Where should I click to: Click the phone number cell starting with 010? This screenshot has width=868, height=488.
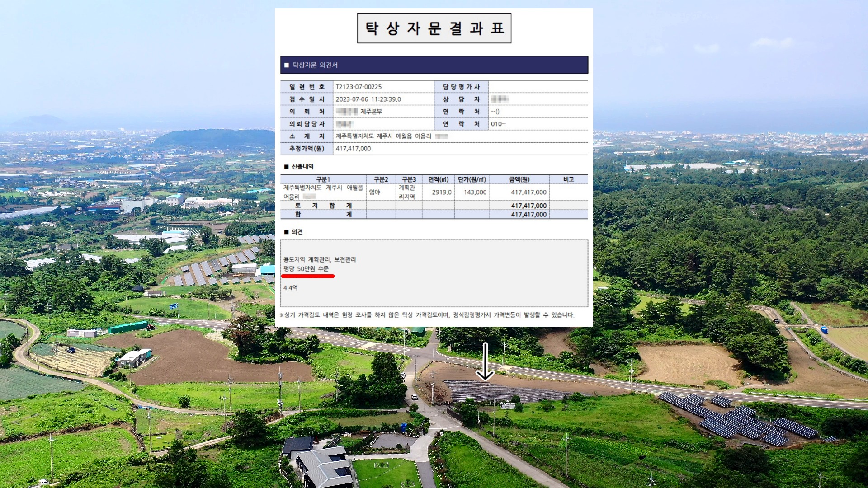(x=498, y=124)
